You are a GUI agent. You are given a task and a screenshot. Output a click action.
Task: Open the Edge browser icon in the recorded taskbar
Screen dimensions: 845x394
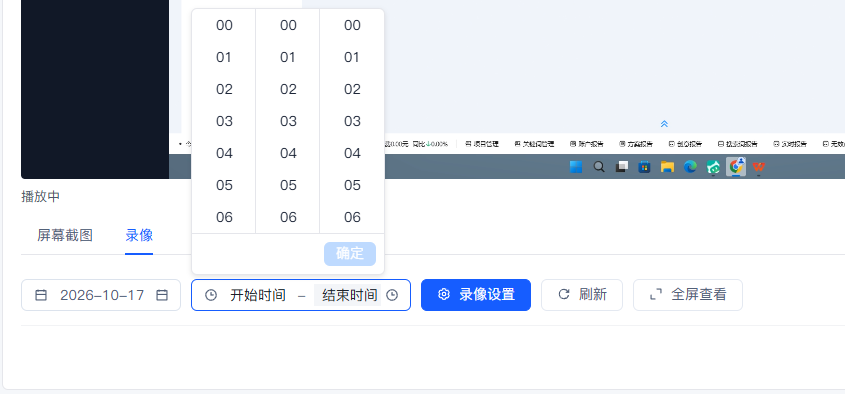(690, 167)
